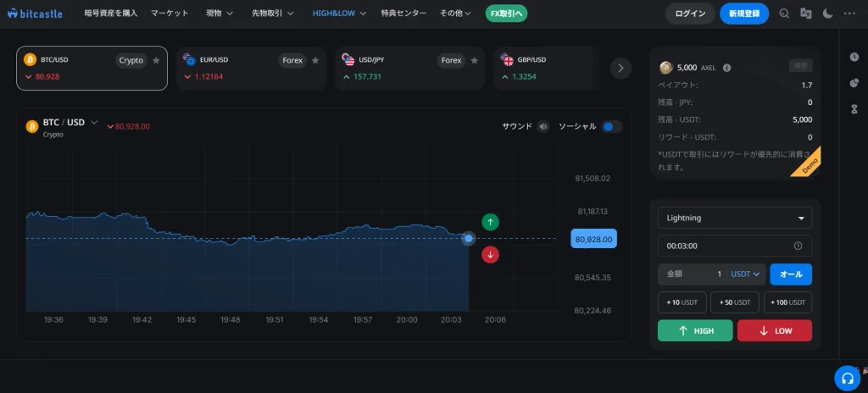Click the FX取引へ button
Image resolution: width=868 pixels, height=393 pixels.
[x=506, y=14]
